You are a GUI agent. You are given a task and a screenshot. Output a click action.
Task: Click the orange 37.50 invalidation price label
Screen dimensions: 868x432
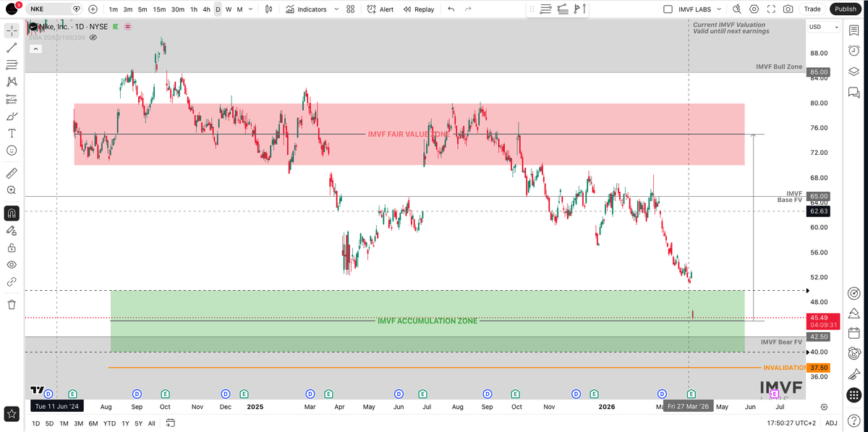point(820,368)
